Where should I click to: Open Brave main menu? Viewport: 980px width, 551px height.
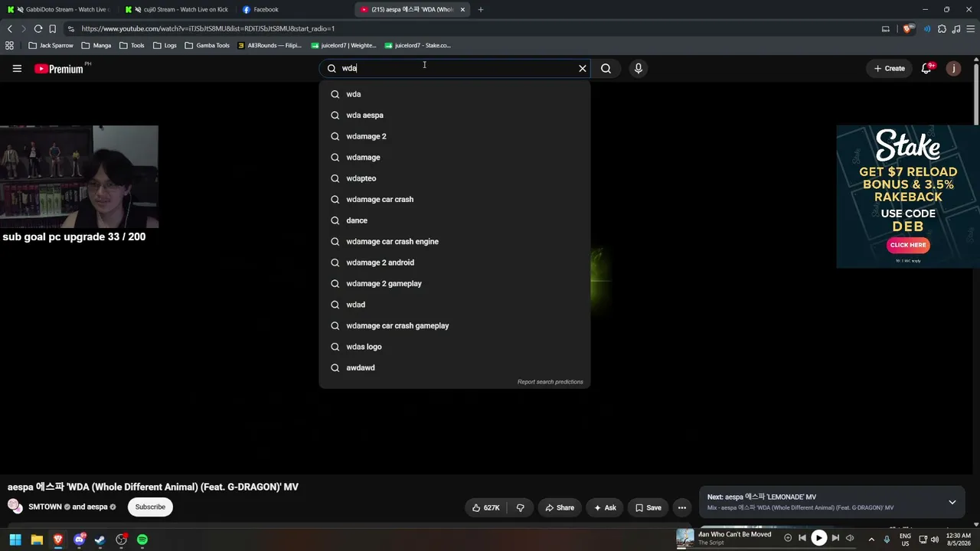[970, 28]
